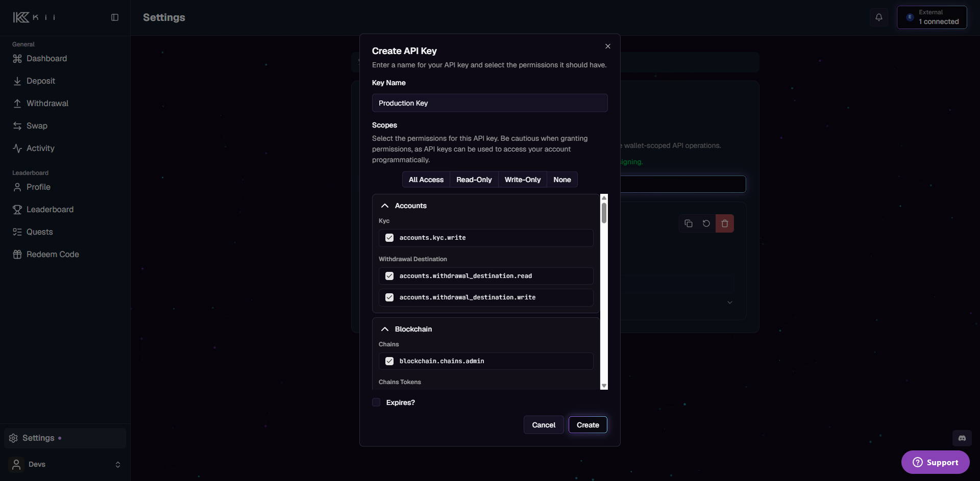Open the External wallet connection menu
This screenshot has width=980, height=481.
coord(932,17)
